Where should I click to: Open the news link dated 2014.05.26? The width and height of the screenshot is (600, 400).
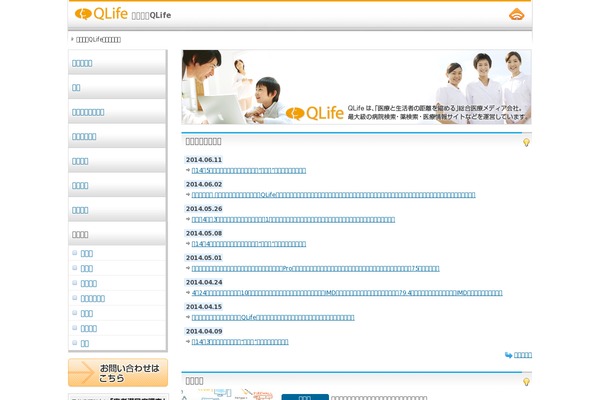pos(293,220)
